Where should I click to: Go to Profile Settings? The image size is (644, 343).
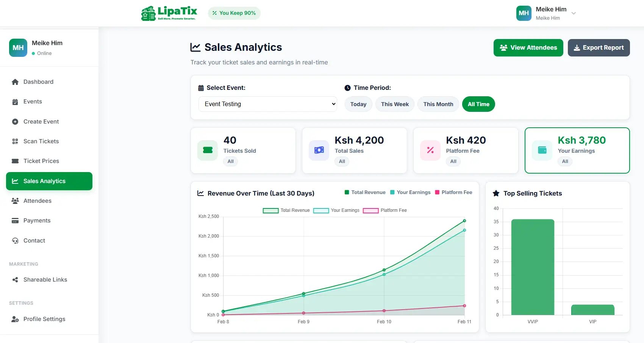pos(49,319)
